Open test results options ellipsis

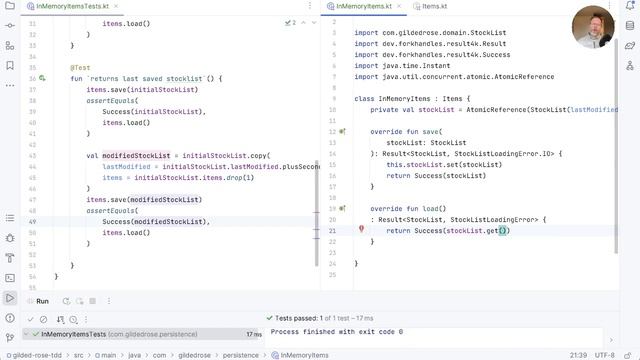(86, 320)
